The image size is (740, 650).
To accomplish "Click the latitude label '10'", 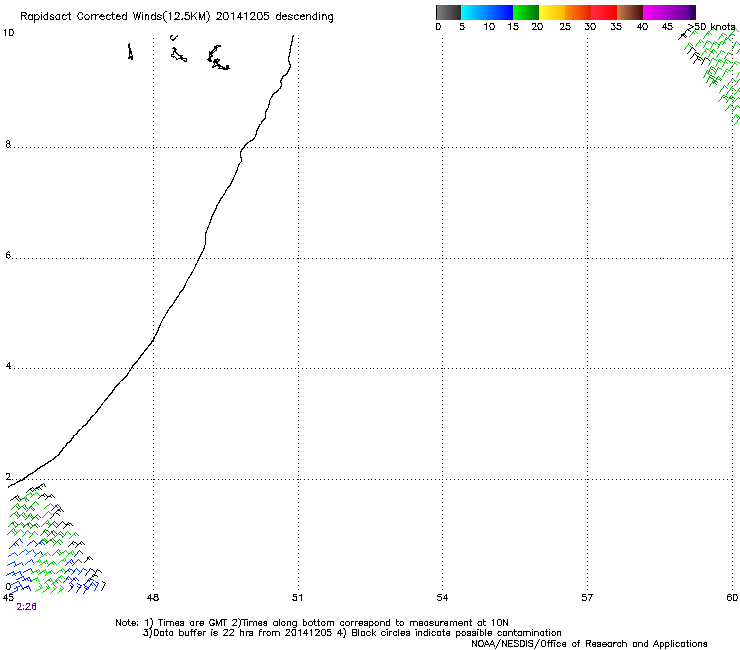I will pyautogui.click(x=8, y=33).
